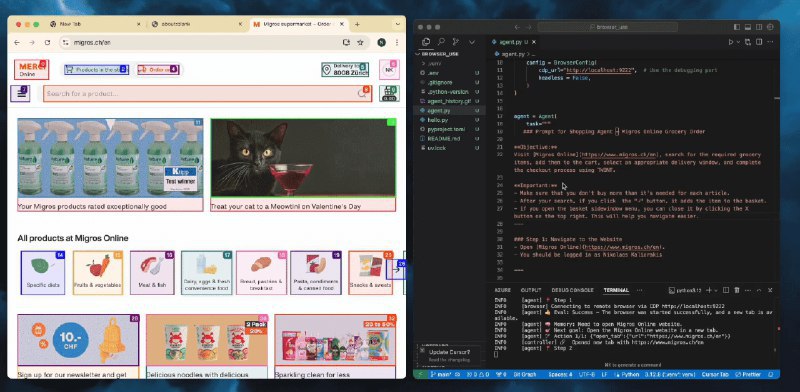Open editor more actions ellipsis

[770, 42]
